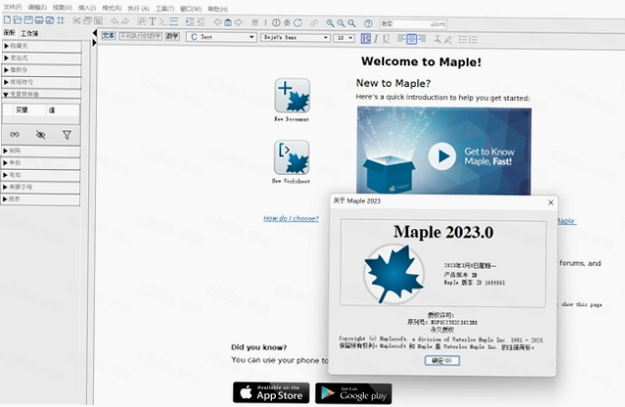Toggle hidden variables crossed-eye icon
This screenshot has height=407, width=625.
(41, 135)
